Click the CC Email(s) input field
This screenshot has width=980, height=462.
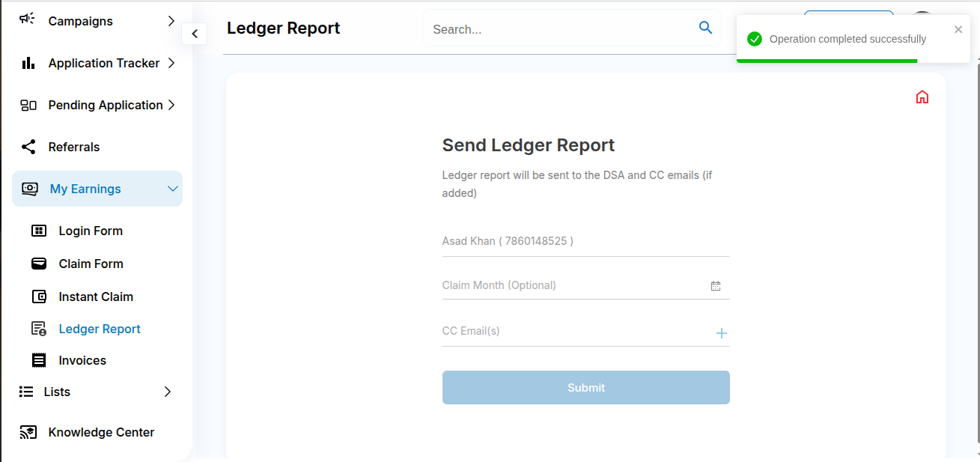pos(573,331)
